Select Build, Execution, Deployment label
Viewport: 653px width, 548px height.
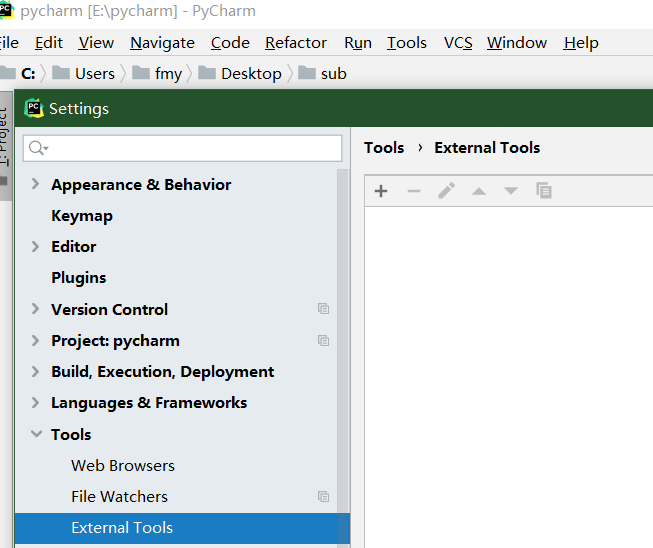[x=162, y=371]
